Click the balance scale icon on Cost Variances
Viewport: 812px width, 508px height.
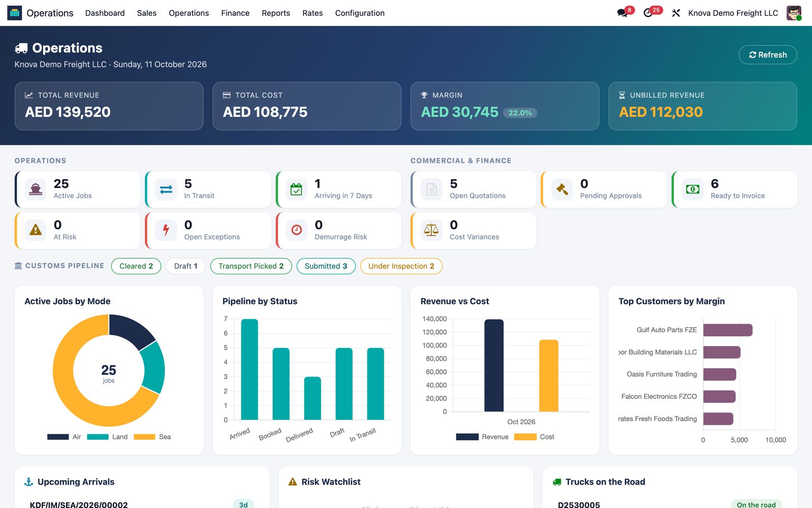point(431,230)
